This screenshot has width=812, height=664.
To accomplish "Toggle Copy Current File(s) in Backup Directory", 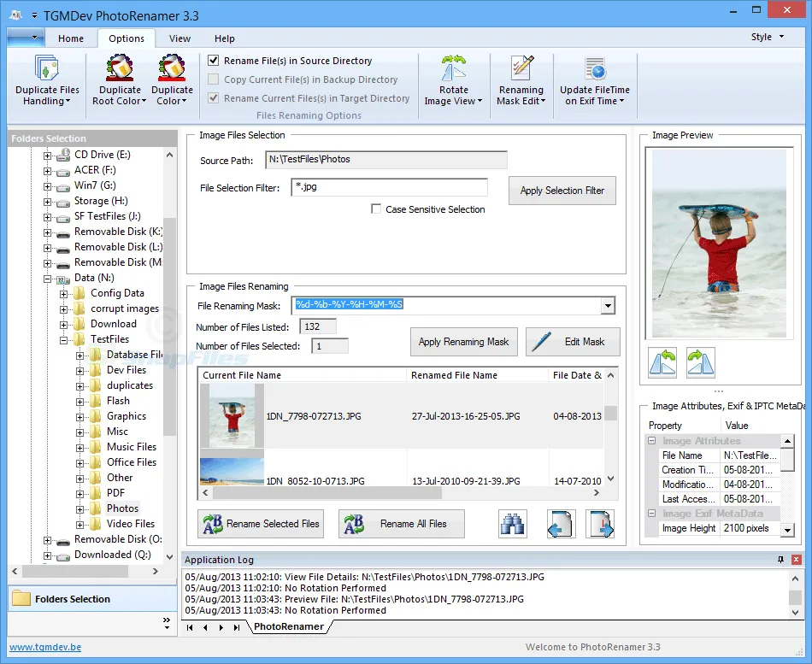I will click(x=214, y=79).
